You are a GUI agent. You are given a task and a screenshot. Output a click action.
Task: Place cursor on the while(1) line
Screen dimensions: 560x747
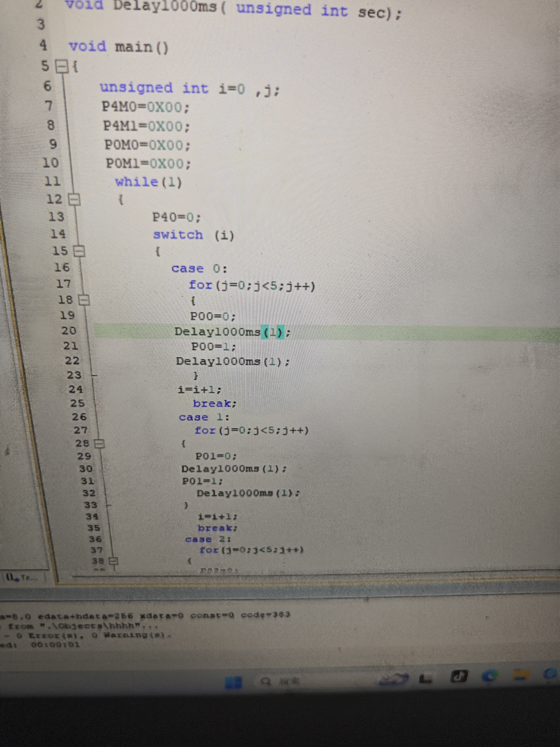pos(149,182)
